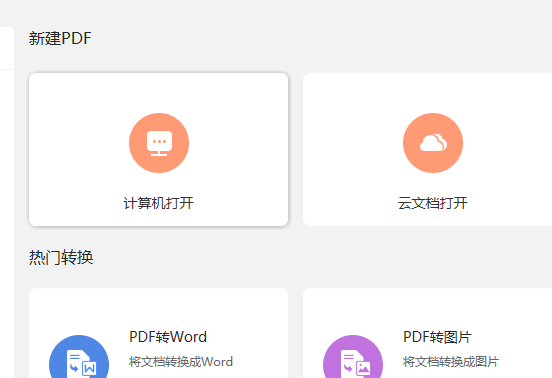Click the blue PDF to Word icon
This screenshot has height=378, width=552.
pos(79,357)
